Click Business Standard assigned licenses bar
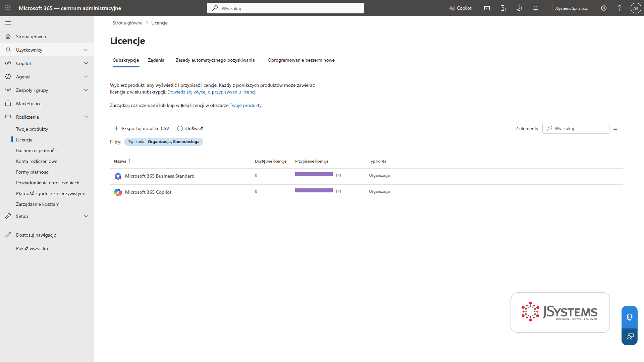644x362 pixels. 314,174
